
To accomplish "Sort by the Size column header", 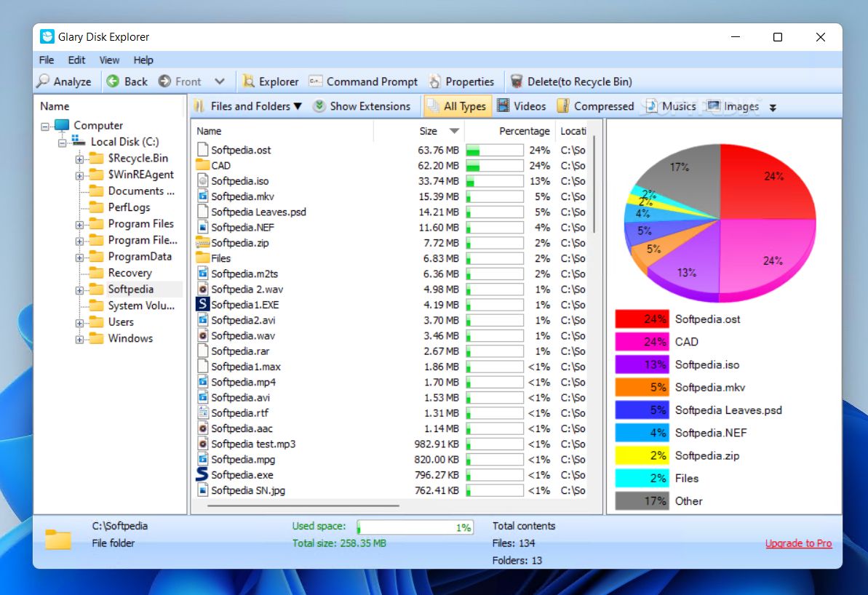I will click(x=419, y=131).
